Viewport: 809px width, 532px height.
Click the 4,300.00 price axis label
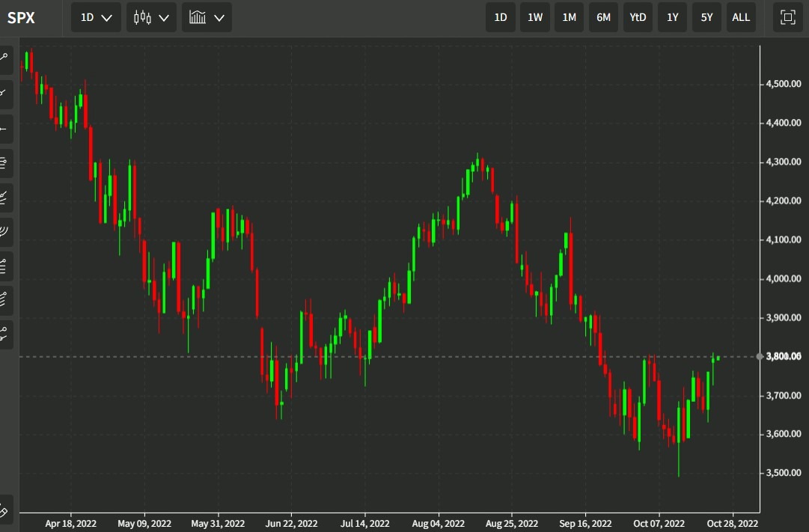784,162
